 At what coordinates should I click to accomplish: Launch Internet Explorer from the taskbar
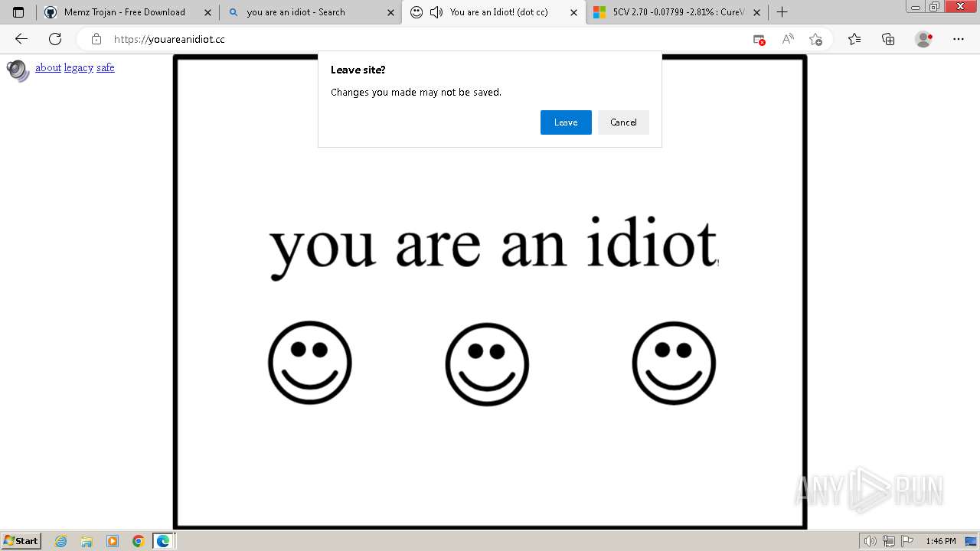(61, 541)
